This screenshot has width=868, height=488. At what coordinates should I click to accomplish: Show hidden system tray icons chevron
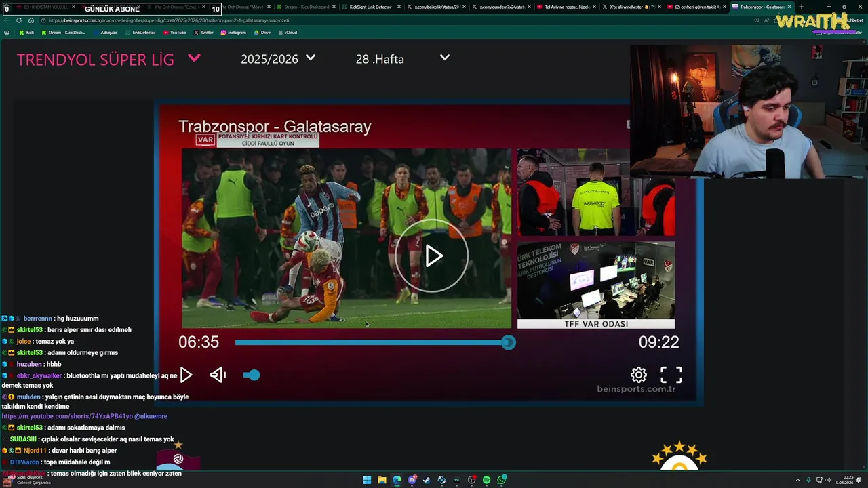(x=797, y=480)
